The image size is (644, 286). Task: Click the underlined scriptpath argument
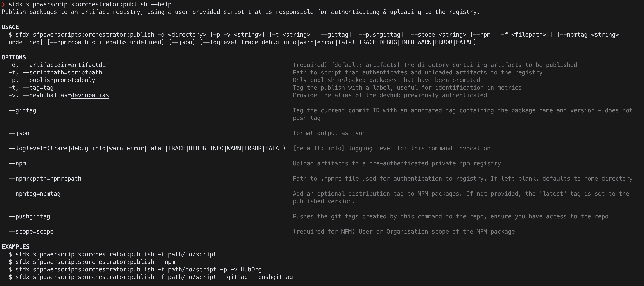pos(84,72)
